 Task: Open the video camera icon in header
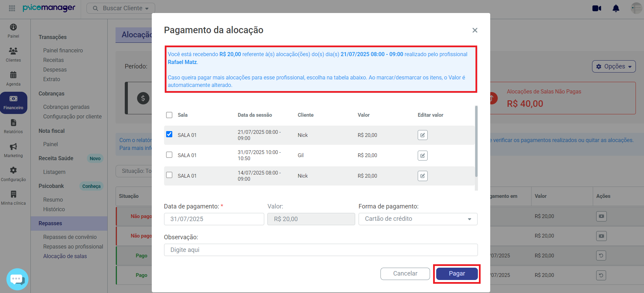click(x=597, y=9)
